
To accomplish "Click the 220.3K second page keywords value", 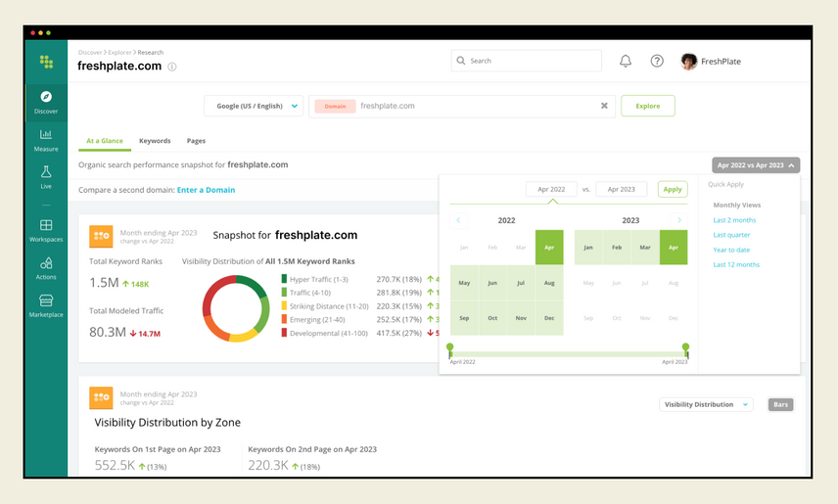I will click(x=268, y=466).
